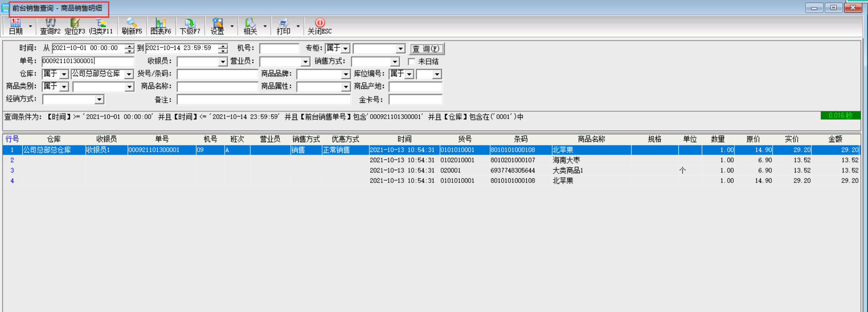Open chart view via 图表F6 icon

point(160,26)
